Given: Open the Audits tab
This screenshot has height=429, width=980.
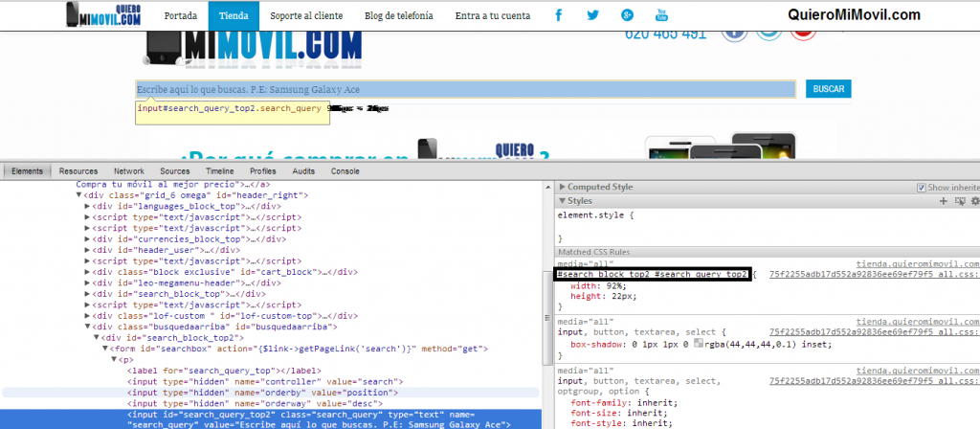Looking at the screenshot, I should (303, 170).
